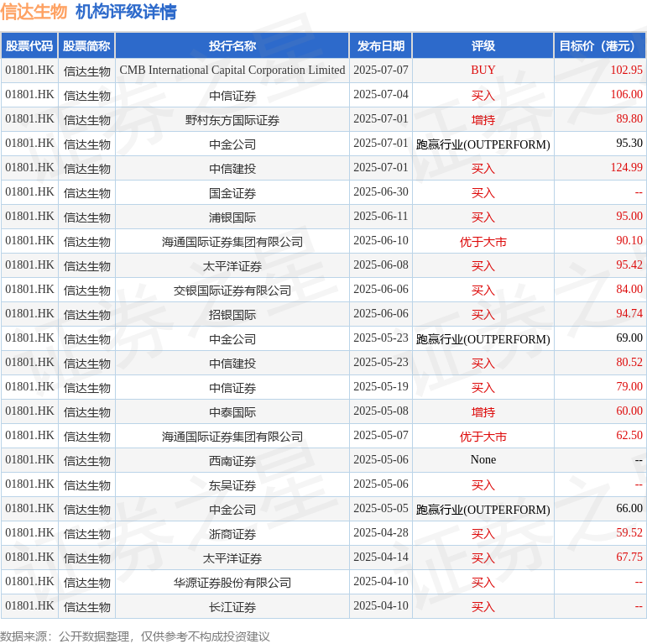647x644 pixels.
Task: Click target price 67.75
Action: pyautogui.click(x=629, y=558)
